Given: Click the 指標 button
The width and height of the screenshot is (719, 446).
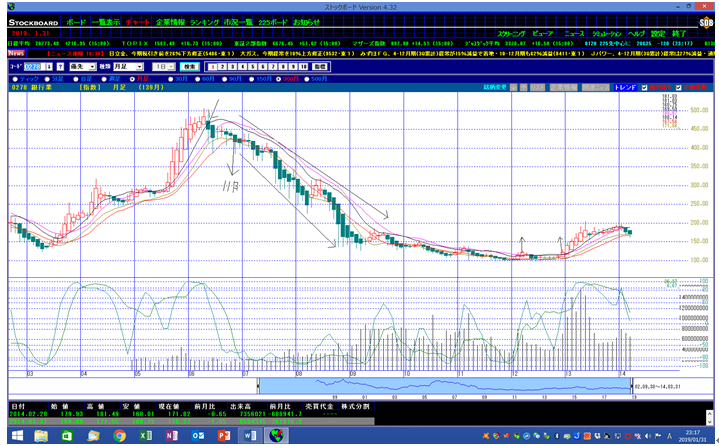Looking at the screenshot, I should (319, 66).
